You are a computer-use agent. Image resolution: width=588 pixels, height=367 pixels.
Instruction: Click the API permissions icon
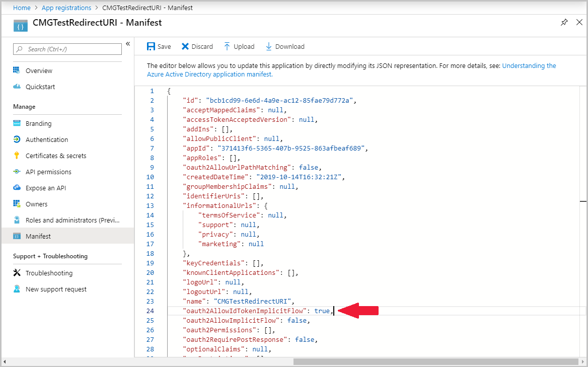point(18,172)
